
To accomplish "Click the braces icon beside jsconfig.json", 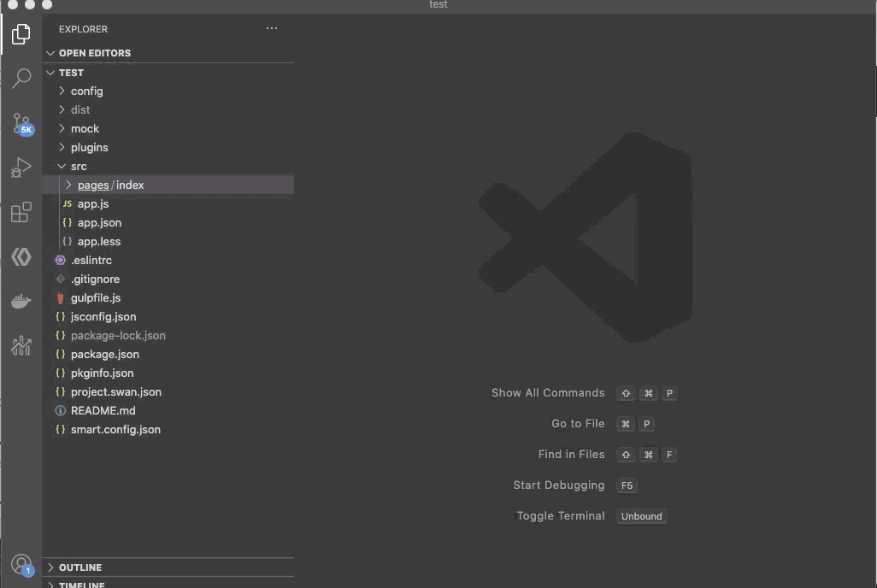I will click(61, 317).
